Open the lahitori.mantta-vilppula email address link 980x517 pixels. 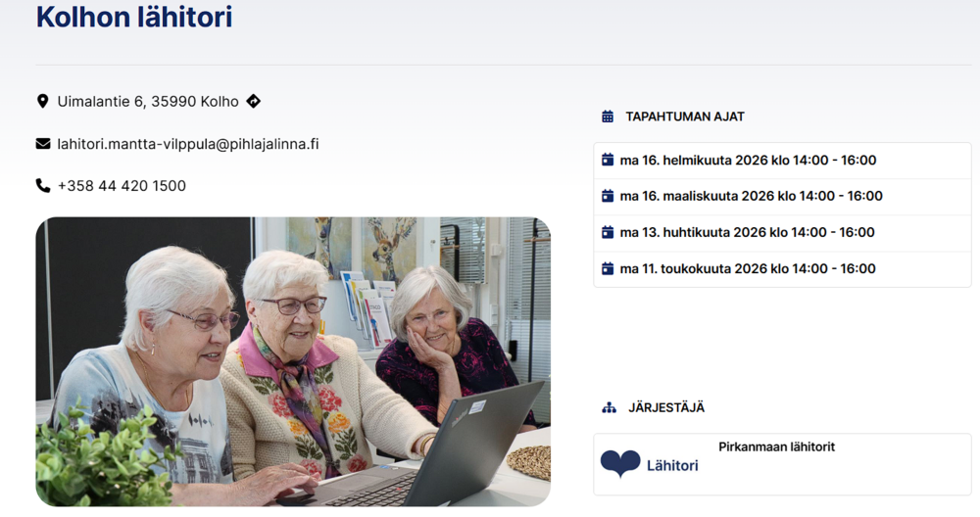pyautogui.click(x=188, y=144)
